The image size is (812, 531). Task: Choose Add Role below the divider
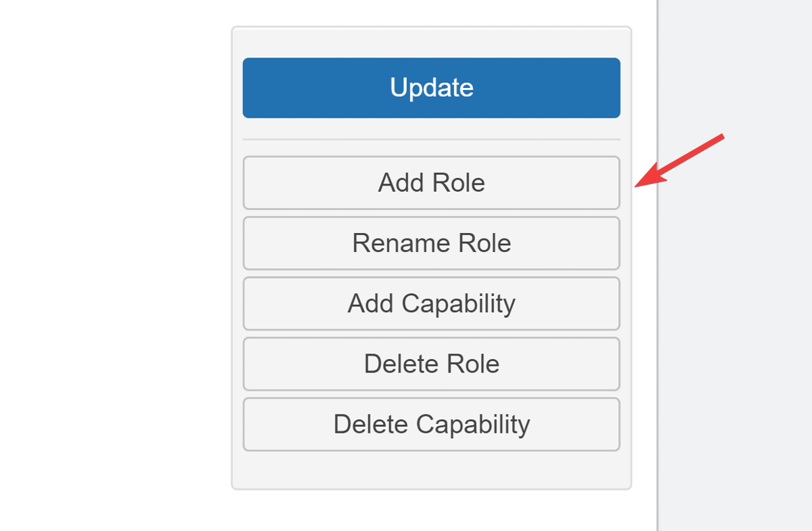click(431, 183)
